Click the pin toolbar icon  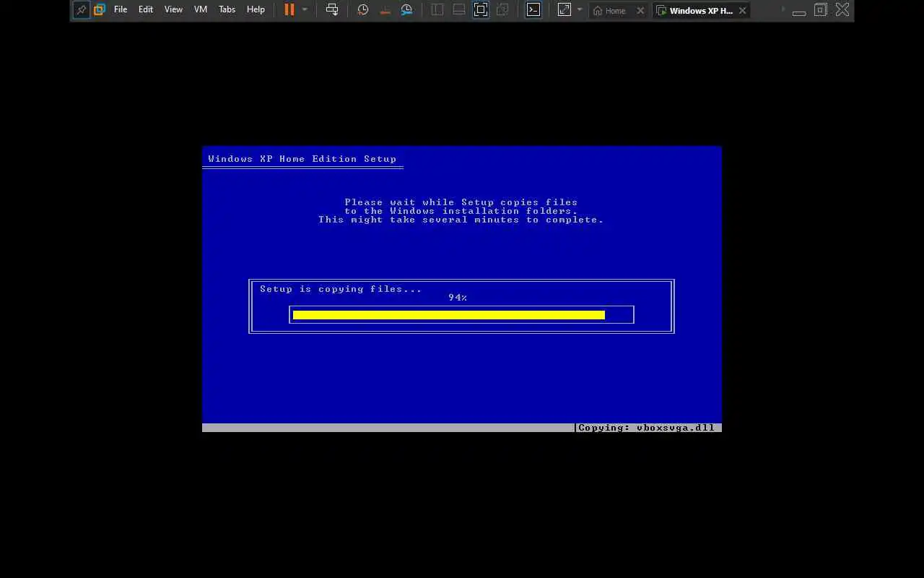tap(82, 10)
